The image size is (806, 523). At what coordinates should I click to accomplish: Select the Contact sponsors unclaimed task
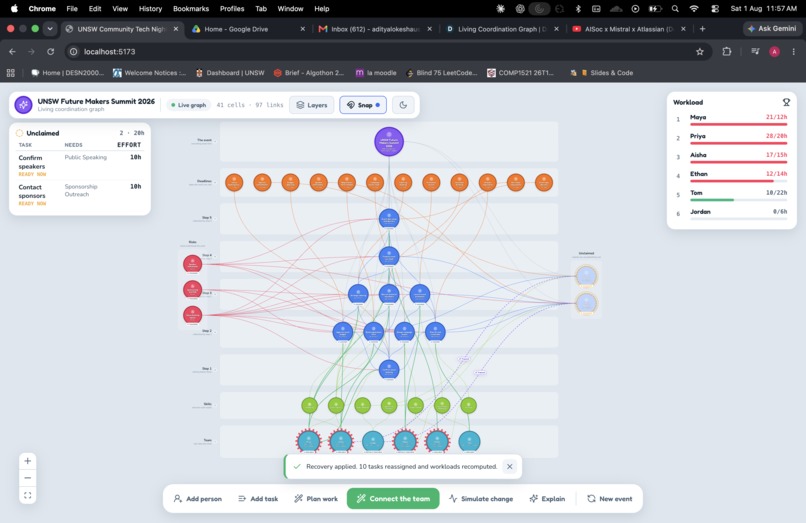[80, 194]
